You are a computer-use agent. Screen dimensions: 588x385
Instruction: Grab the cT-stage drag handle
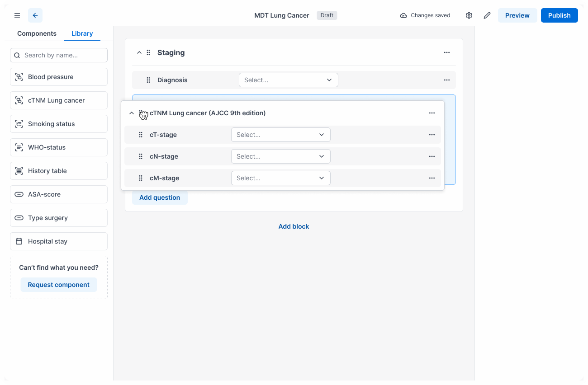(141, 135)
